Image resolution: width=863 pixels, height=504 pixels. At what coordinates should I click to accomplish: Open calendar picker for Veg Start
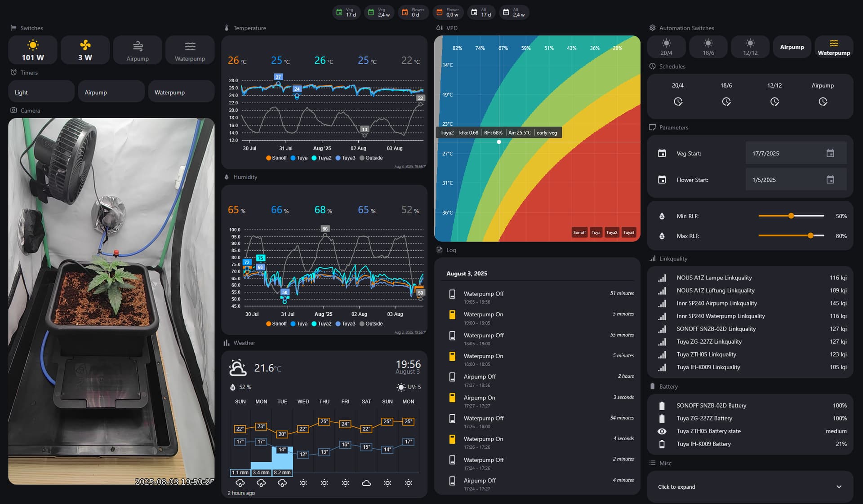830,154
